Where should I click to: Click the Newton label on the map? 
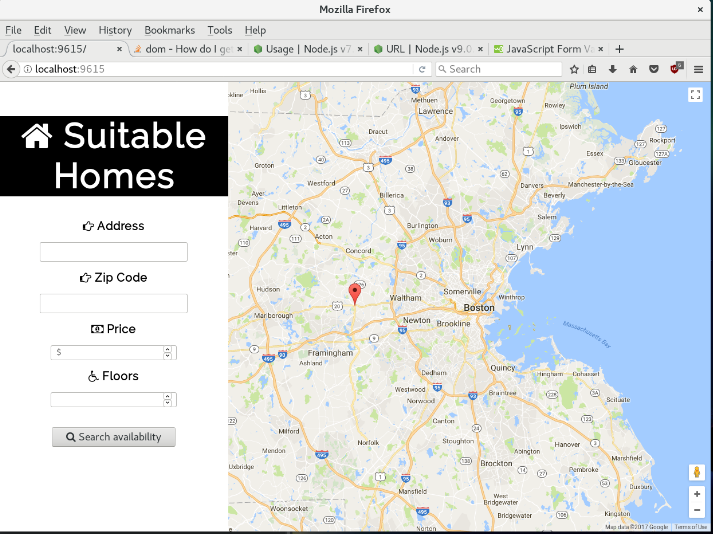point(417,320)
